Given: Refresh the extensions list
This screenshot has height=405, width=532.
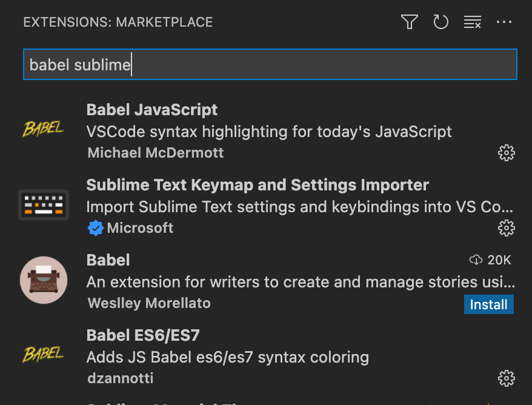Looking at the screenshot, I should 441,22.
